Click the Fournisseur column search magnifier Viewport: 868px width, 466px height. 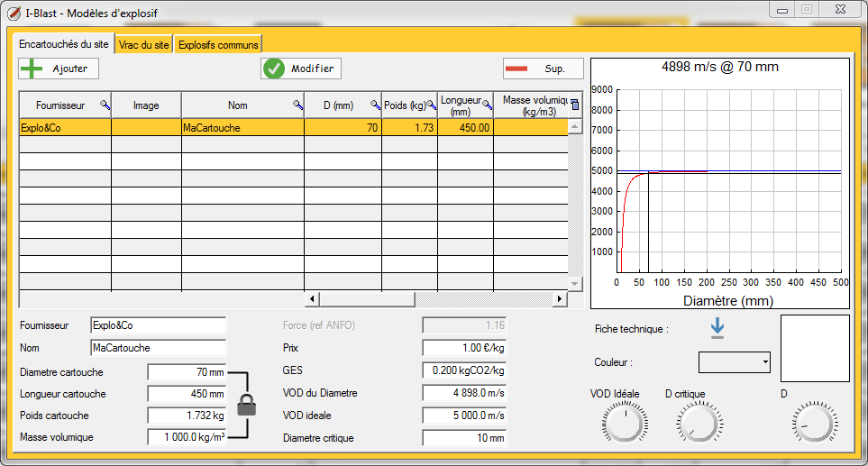pyautogui.click(x=105, y=105)
